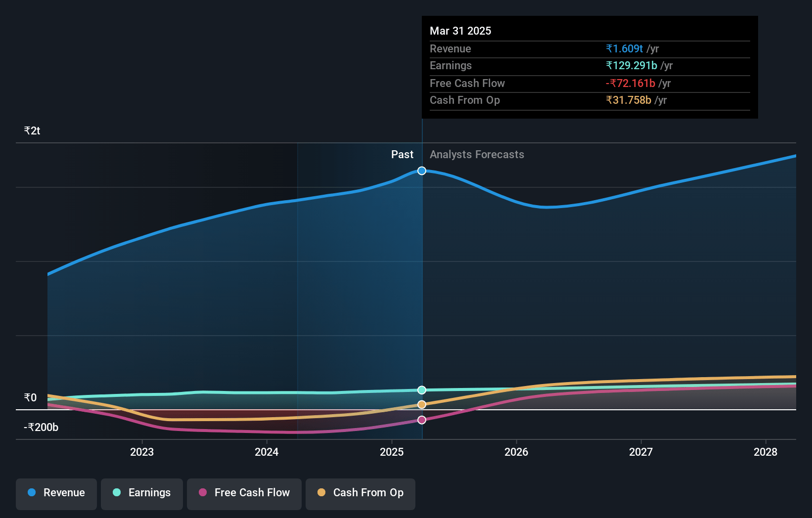Click the Earnings row label in tooltip
This screenshot has width=812, height=518.
tap(451, 65)
